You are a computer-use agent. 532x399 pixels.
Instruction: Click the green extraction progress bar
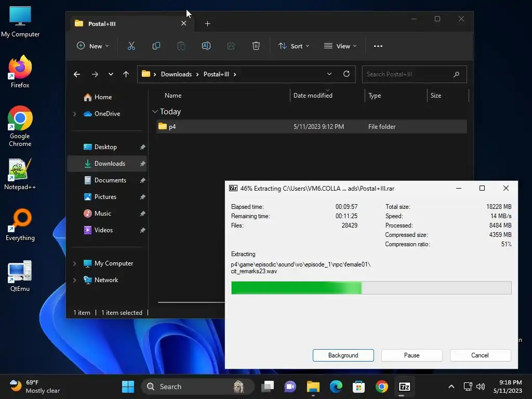pyautogui.click(x=371, y=288)
